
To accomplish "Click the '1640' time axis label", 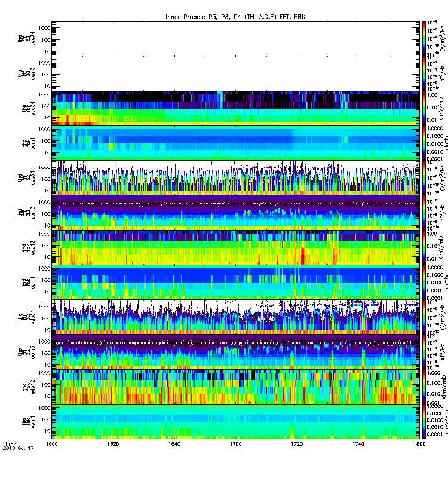I will click(174, 444).
